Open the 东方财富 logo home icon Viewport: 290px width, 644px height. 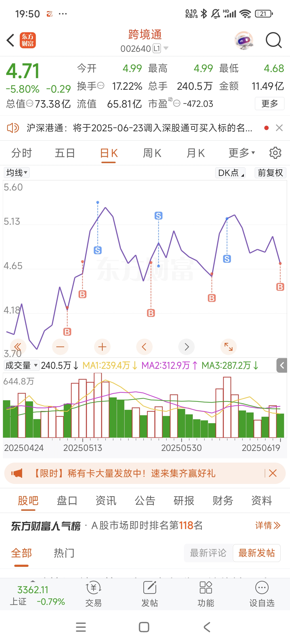click(x=28, y=40)
